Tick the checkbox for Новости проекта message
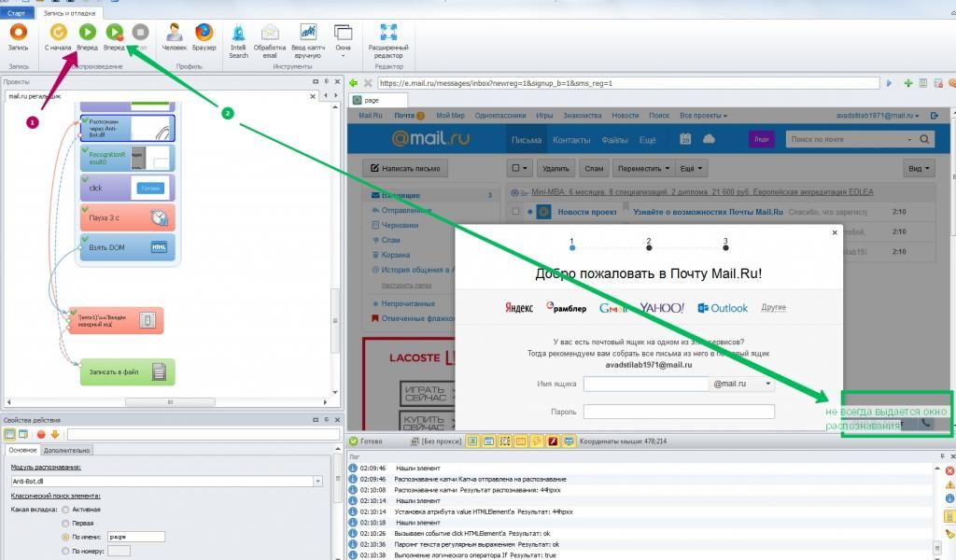The image size is (956, 560). coord(515,212)
